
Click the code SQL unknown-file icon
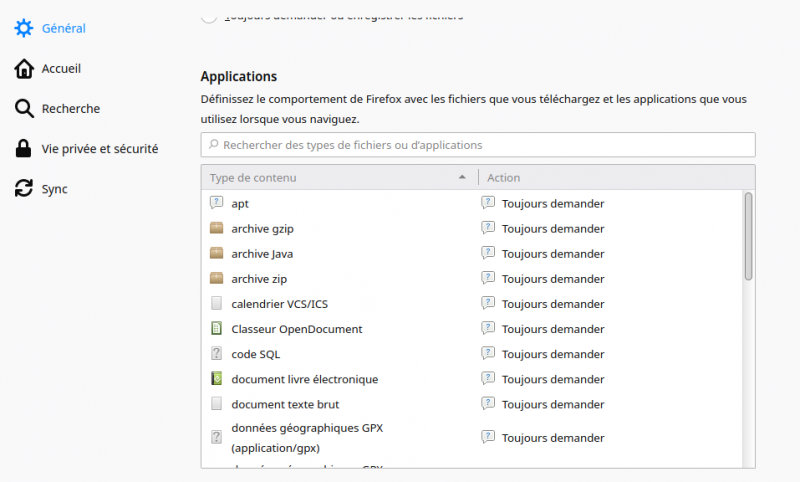tap(216, 353)
